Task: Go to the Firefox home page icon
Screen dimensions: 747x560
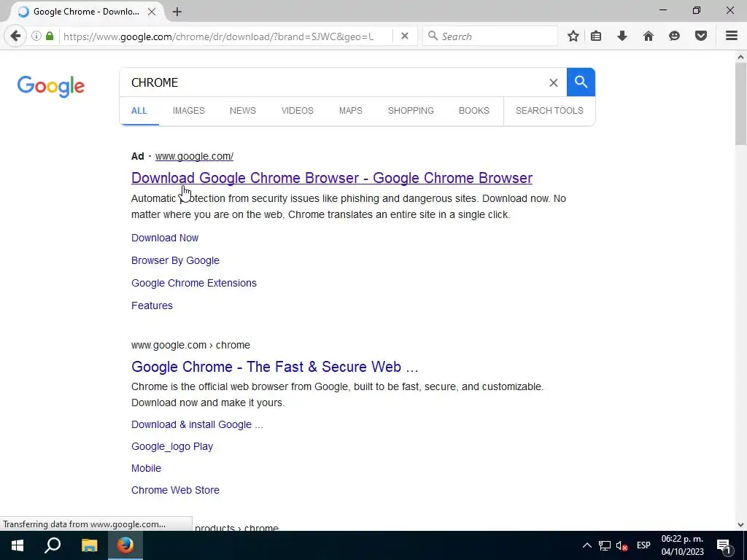Action: pos(649,36)
